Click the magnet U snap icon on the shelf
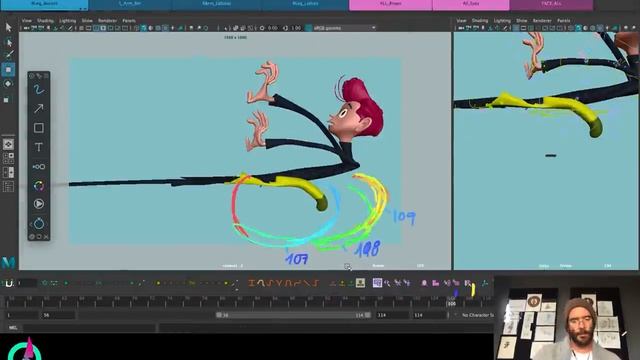The image size is (640, 360). point(9,283)
